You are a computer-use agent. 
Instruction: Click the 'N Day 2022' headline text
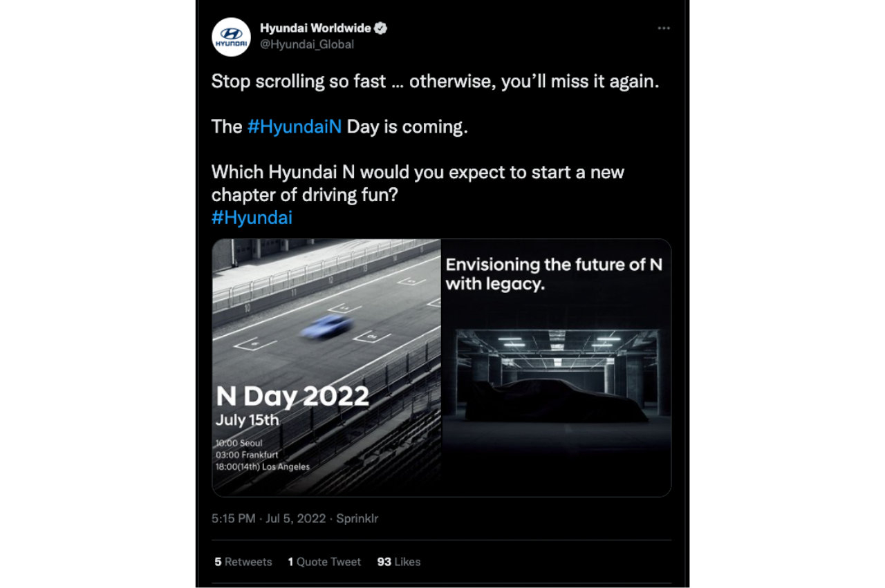(x=292, y=396)
